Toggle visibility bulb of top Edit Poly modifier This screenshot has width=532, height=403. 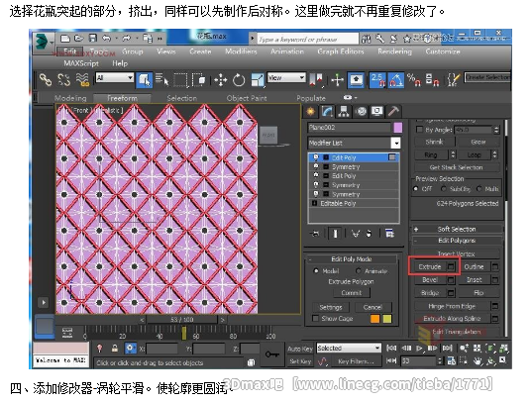(x=316, y=157)
